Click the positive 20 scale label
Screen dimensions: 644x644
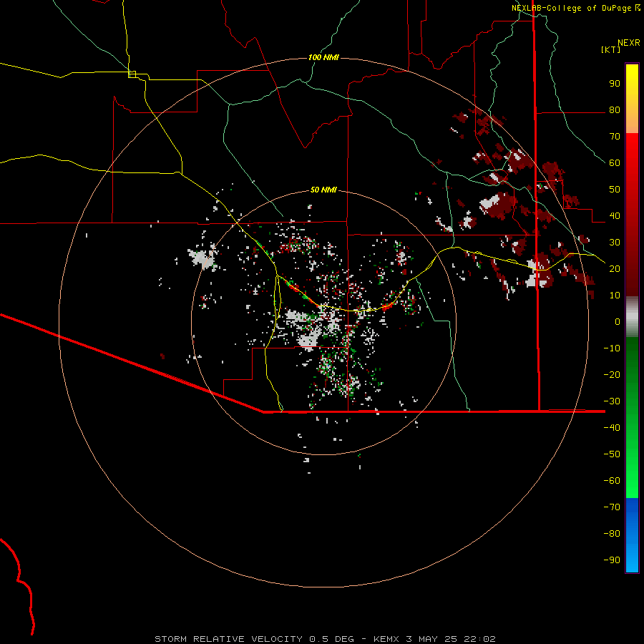pyautogui.click(x=615, y=268)
